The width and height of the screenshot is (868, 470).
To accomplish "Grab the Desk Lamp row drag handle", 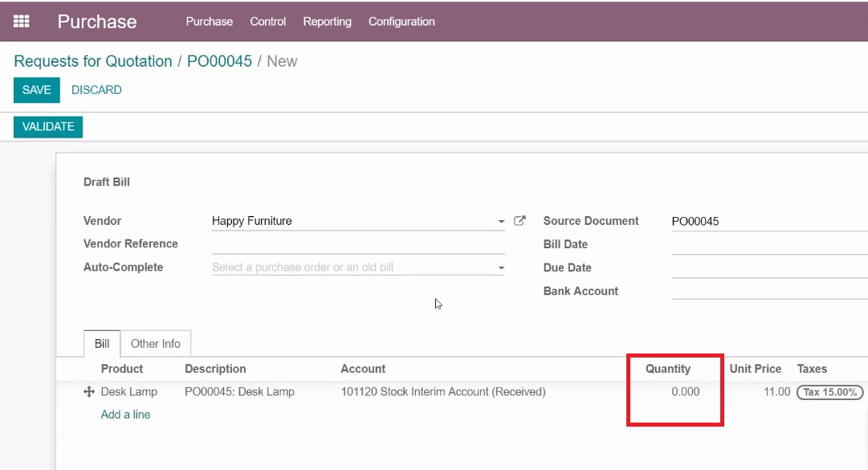I will tap(88, 392).
